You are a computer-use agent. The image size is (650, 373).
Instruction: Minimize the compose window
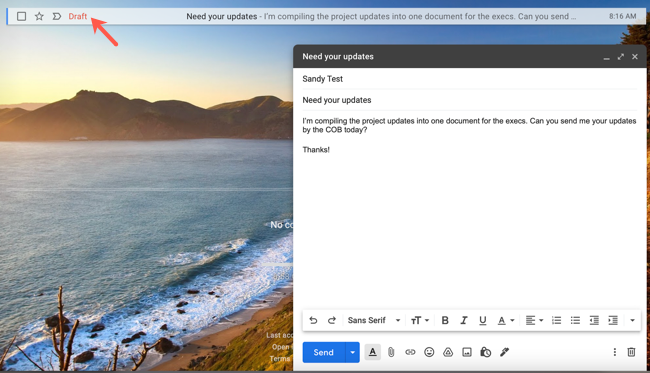(x=606, y=57)
